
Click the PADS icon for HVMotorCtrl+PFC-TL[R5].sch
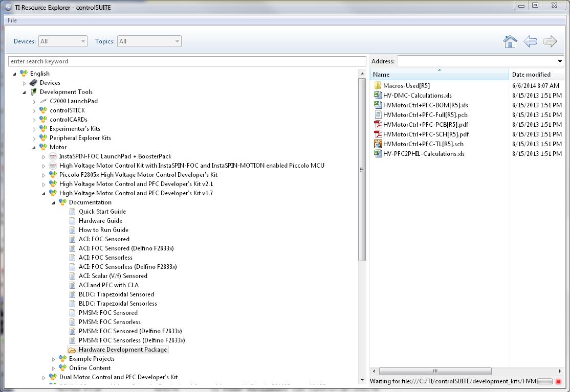378,144
